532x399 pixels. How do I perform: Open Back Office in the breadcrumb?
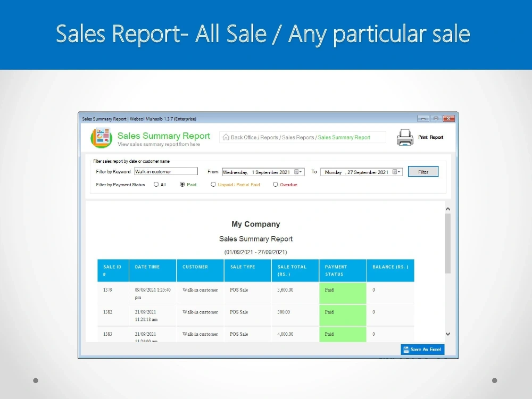pyautogui.click(x=244, y=137)
